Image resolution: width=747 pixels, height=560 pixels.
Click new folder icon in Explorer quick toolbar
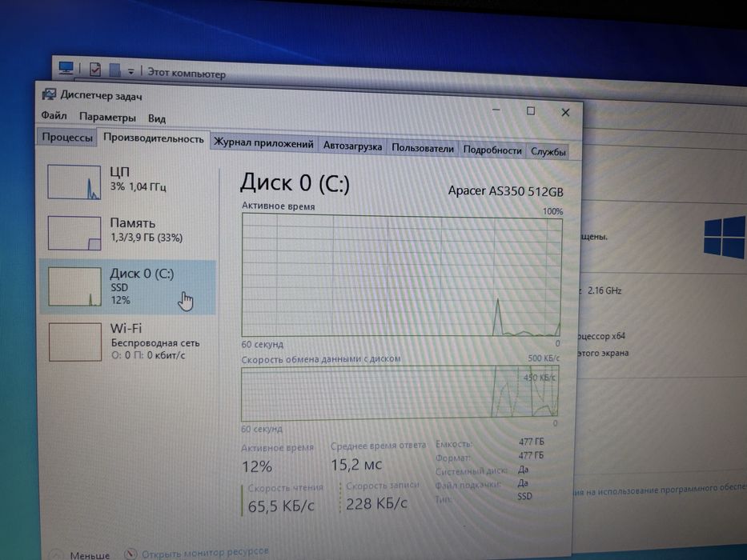click(x=114, y=70)
